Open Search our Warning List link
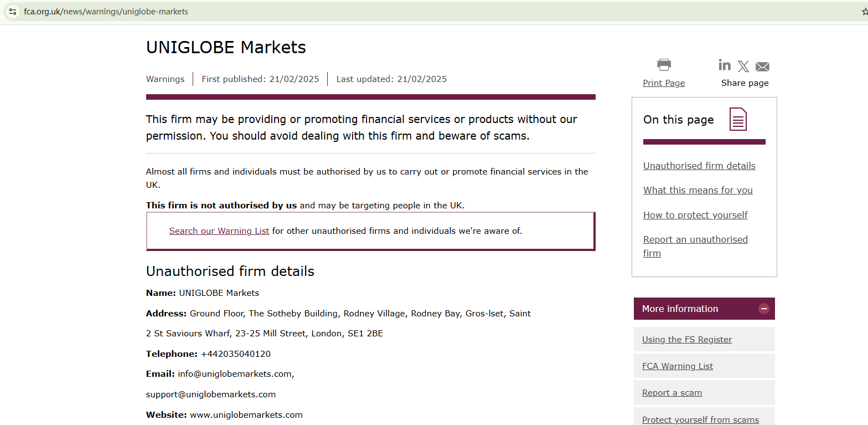 click(219, 231)
